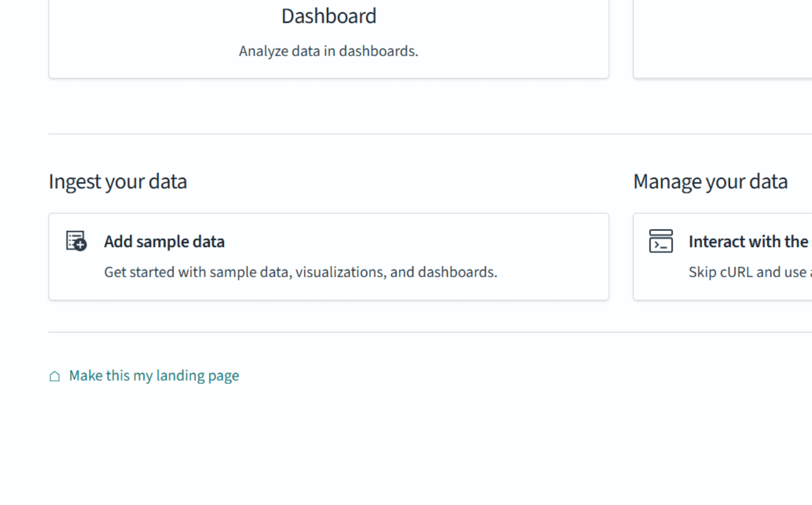Click Analyze data in dashboards text
Image resolution: width=812 pixels, height=505 pixels.
tap(328, 51)
